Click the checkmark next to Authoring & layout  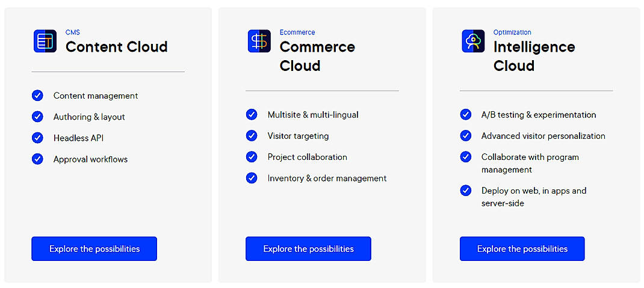point(37,117)
